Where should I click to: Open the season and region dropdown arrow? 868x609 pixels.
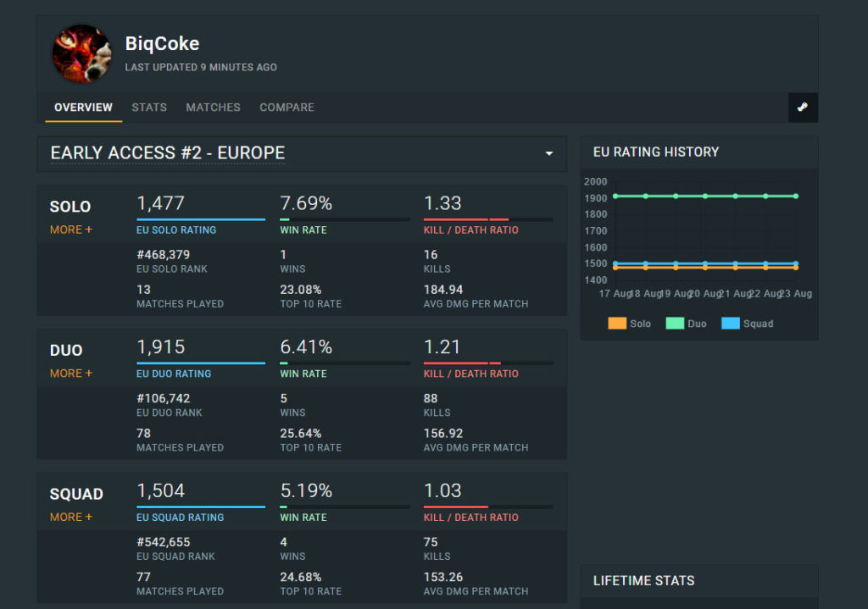(x=548, y=154)
